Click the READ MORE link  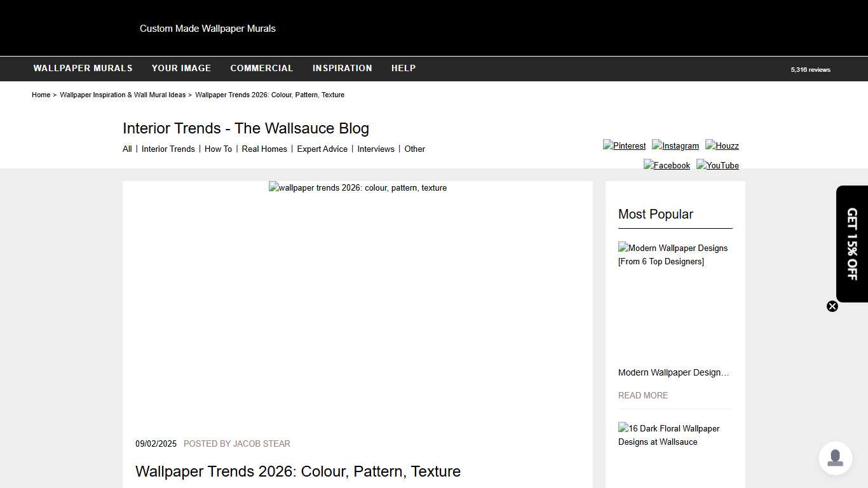click(x=643, y=395)
